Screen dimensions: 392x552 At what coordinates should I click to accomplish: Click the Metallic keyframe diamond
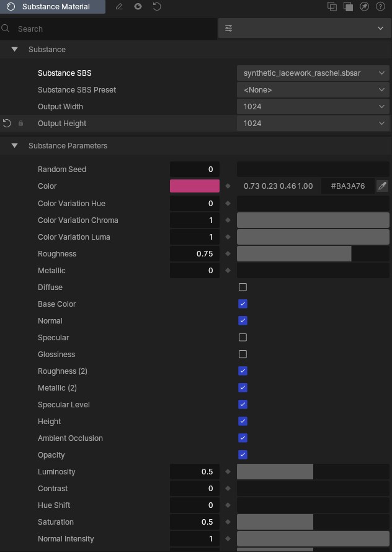pyautogui.click(x=228, y=270)
